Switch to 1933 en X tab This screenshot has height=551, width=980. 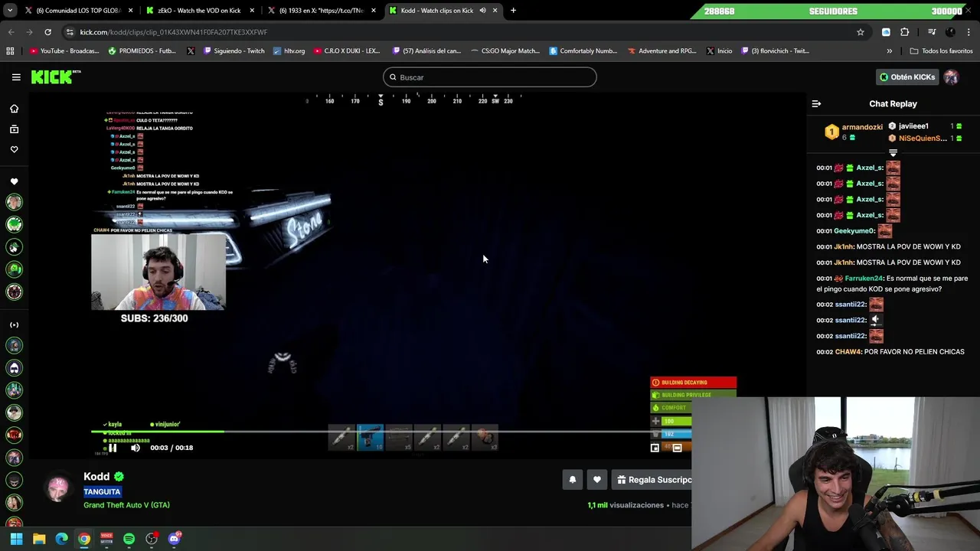[x=321, y=11]
